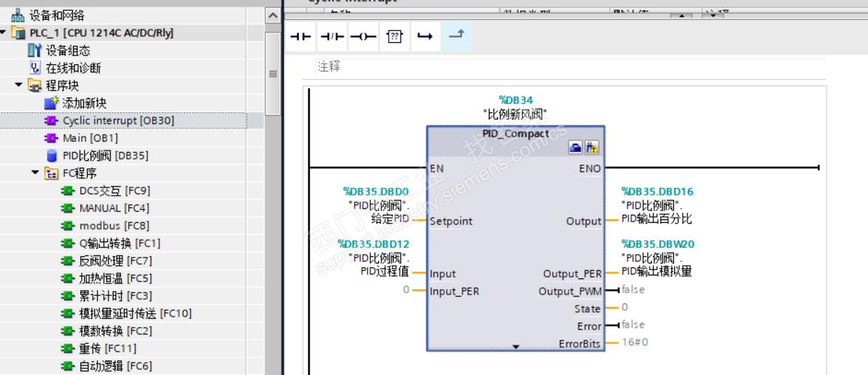Image resolution: width=868 pixels, height=375 pixels.
Task: Insert a normally open contact
Action: pyautogui.click(x=301, y=37)
